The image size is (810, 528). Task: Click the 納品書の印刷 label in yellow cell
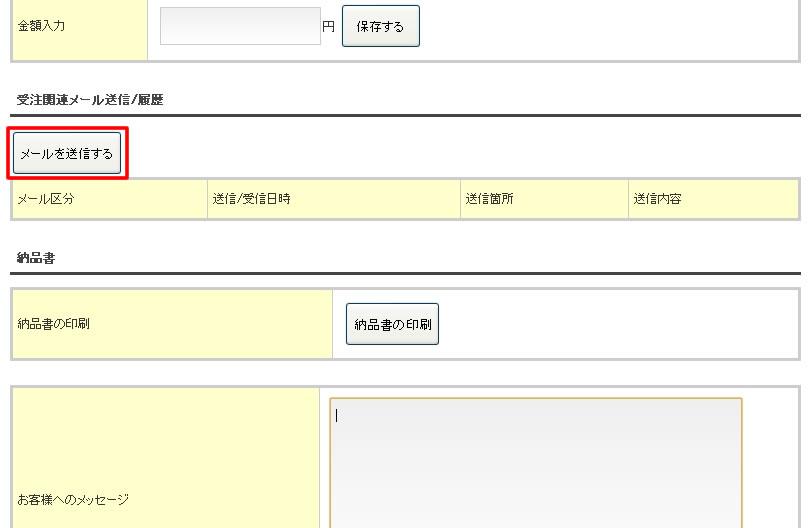[x=54, y=324]
